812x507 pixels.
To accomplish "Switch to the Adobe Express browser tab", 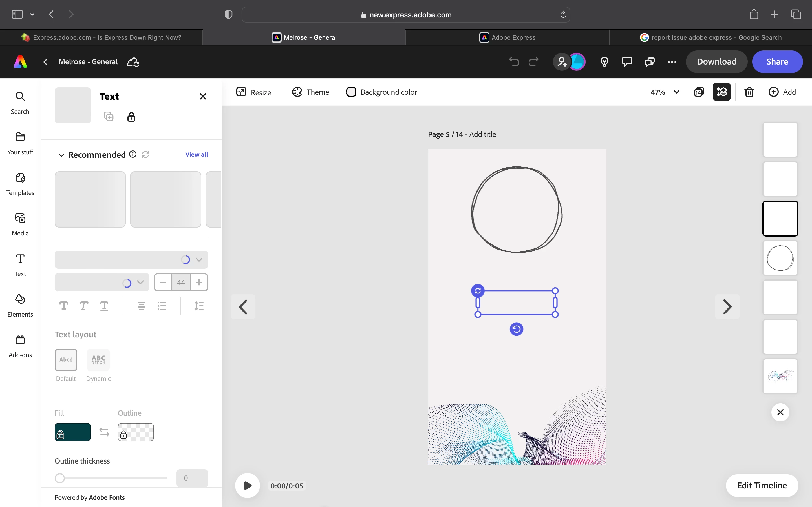I will (x=507, y=37).
